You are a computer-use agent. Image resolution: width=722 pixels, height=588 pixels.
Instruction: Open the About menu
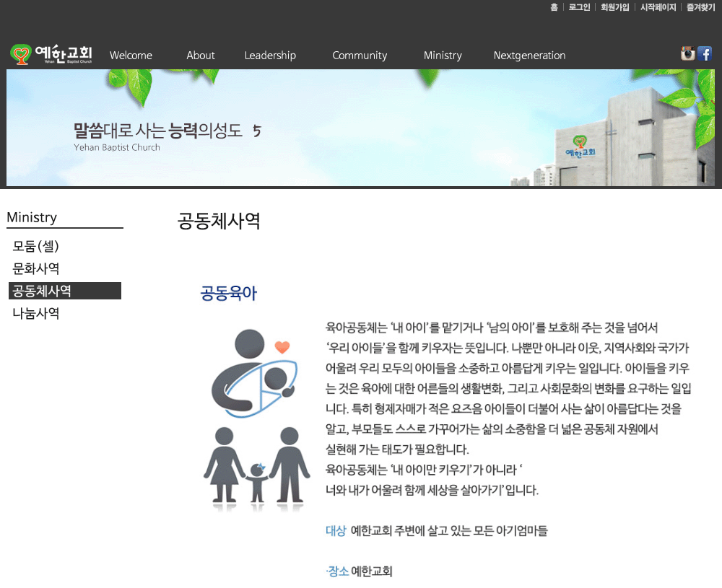(200, 56)
